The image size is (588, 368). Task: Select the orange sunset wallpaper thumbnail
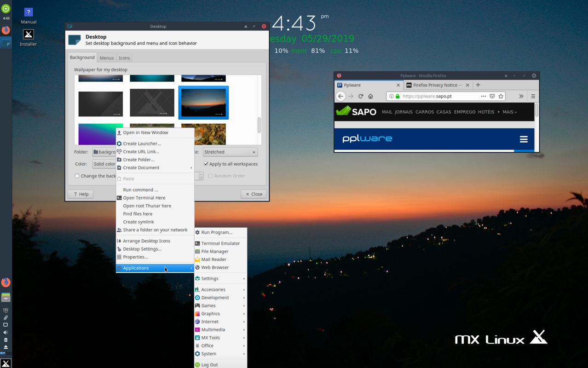coord(203,102)
